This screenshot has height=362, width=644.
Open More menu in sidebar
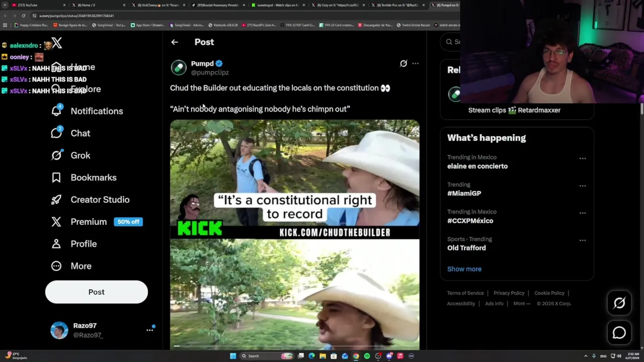[x=71, y=266]
